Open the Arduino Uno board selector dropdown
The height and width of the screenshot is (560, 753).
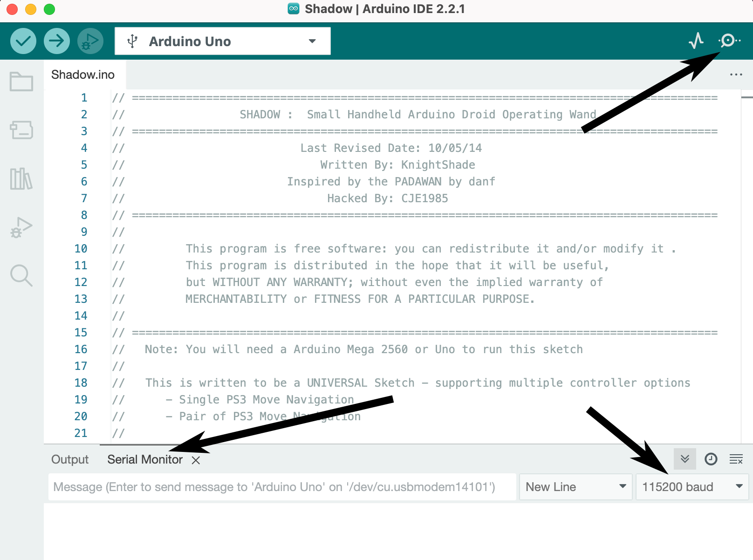click(222, 41)
